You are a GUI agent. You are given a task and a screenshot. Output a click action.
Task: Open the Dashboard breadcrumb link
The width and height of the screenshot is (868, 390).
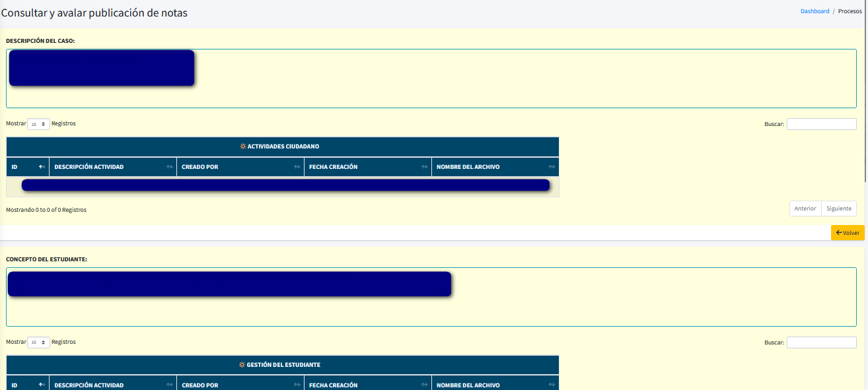coord(814,11)
